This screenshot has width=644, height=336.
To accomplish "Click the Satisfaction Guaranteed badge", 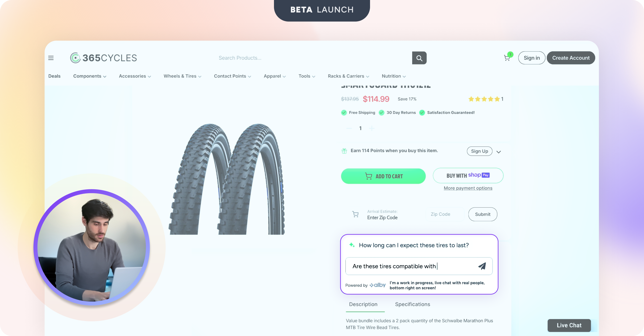I will click(447, 112).
